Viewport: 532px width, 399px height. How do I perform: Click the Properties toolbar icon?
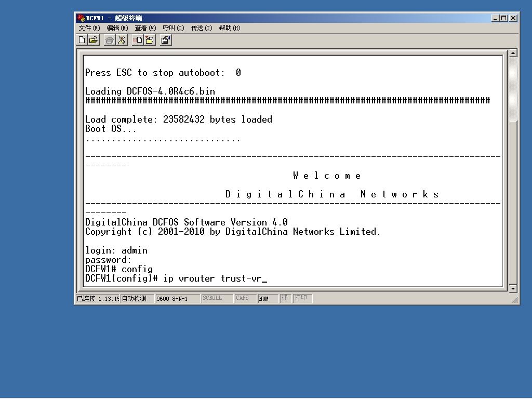166,40
